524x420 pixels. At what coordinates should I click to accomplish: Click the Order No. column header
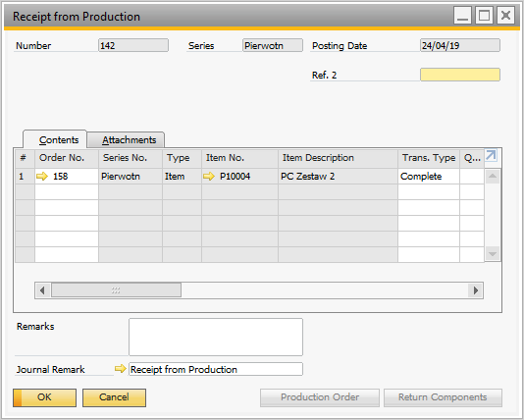(x=67, y=158)
